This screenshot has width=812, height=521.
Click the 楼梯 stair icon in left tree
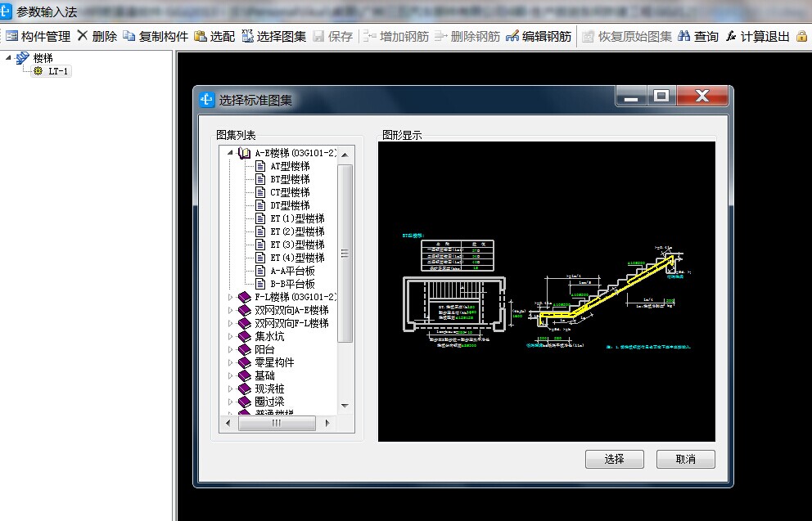22,58
